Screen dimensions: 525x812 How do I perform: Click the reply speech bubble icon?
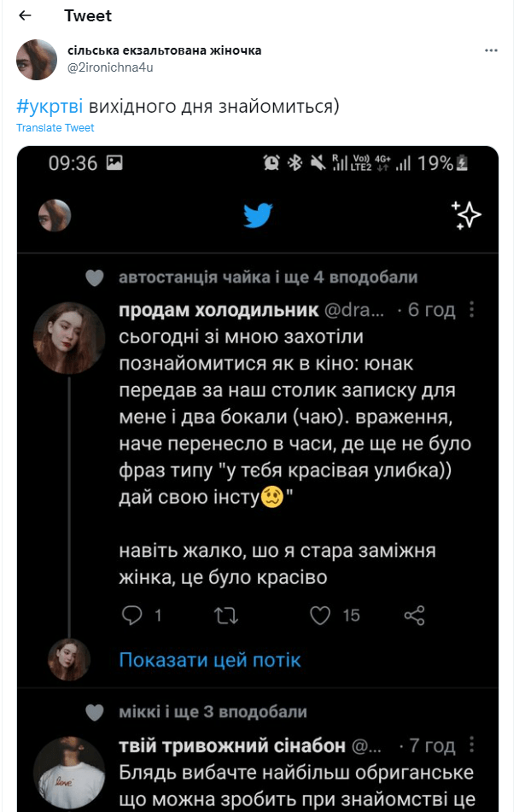[132, 615]
